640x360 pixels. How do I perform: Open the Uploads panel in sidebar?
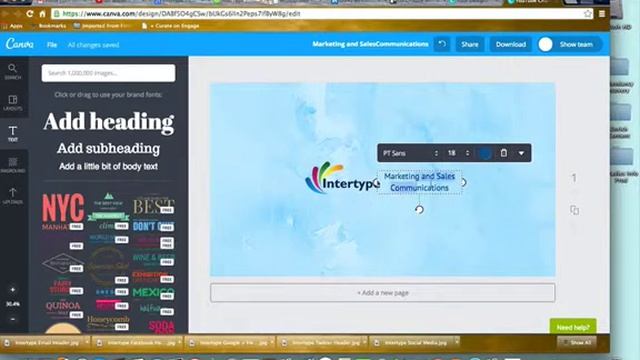pos(13,196)
